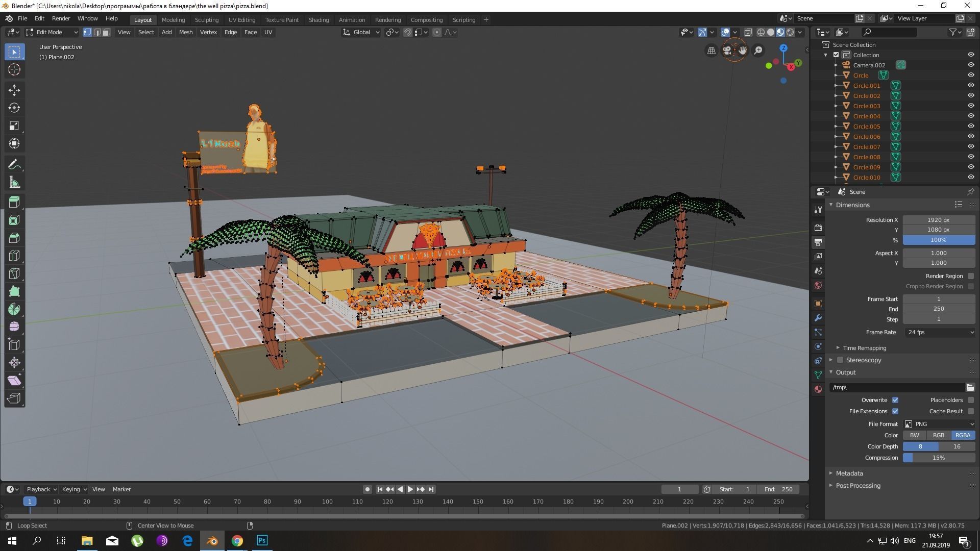
Task: Switch to the Shading workspace tab
Action: [x=318, y=20]
